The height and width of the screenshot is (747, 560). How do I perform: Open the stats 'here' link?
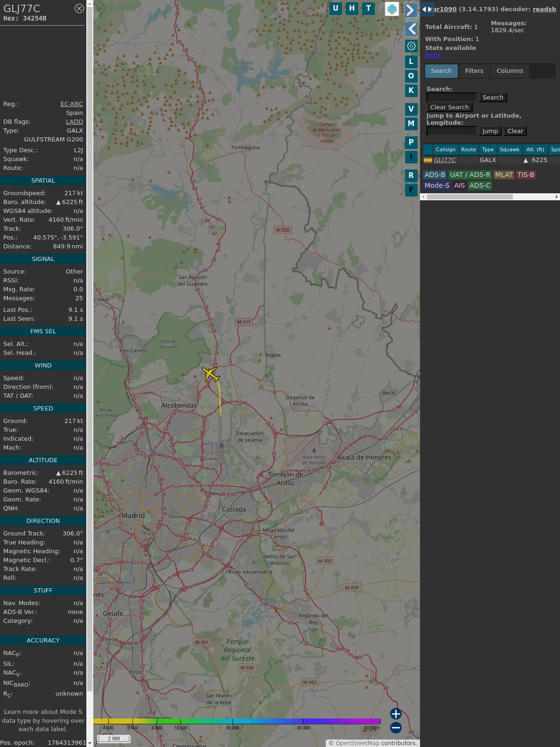coord(433,55)
